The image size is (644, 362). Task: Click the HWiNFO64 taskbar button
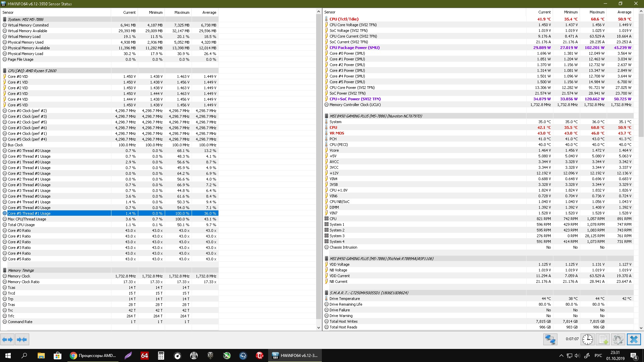(295, 356)
